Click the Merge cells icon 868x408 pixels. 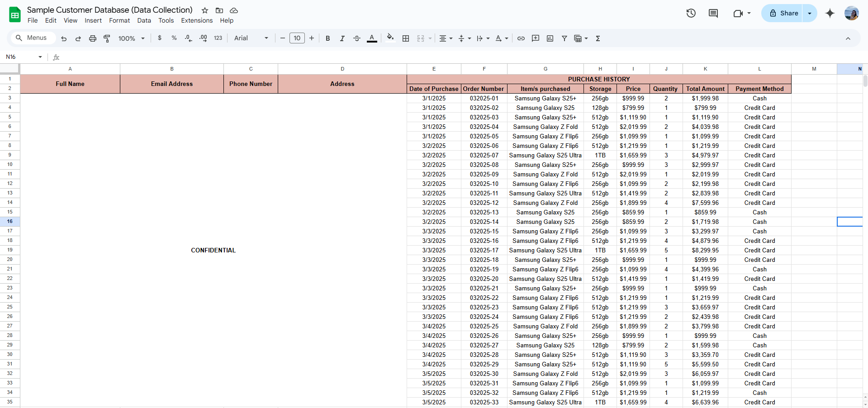pyautogui.click(x=421, y=38)
